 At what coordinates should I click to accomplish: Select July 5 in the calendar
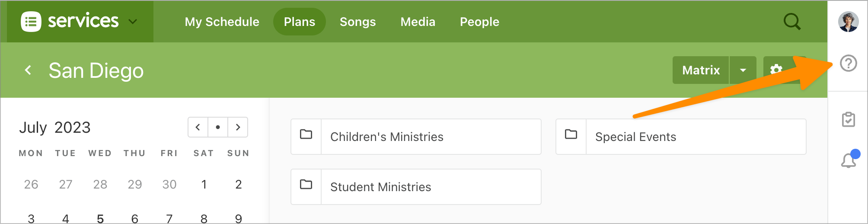coord(100,219)
